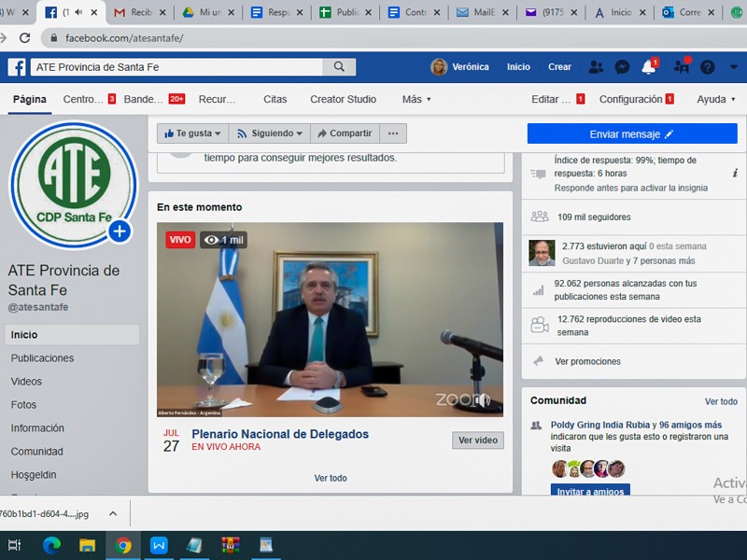Screen dimensions: 747x560
Task: Open the friend requests icon
Action: pos(596,67)
